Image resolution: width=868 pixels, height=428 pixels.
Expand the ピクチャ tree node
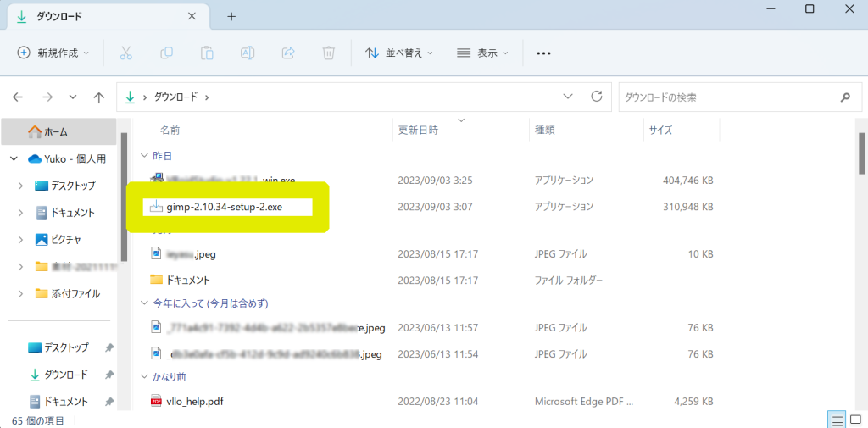(x=21, y=240)
